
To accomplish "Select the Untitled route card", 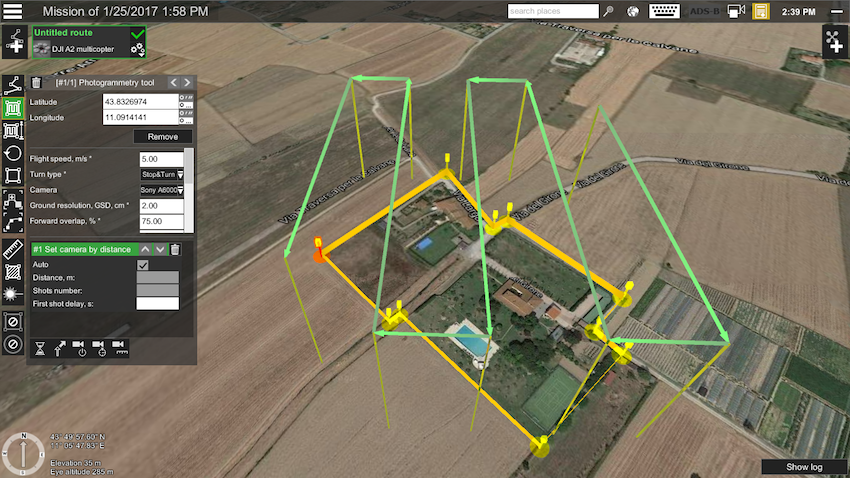I will [89, 42].
